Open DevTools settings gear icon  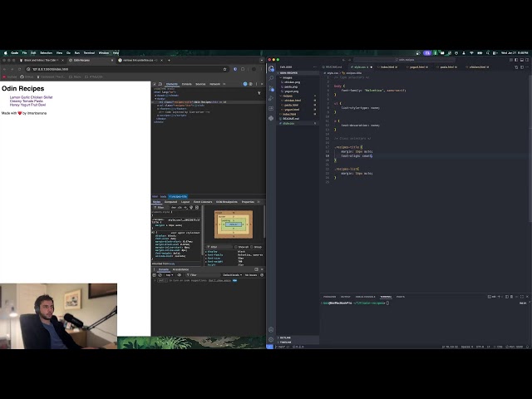[251, 84]
